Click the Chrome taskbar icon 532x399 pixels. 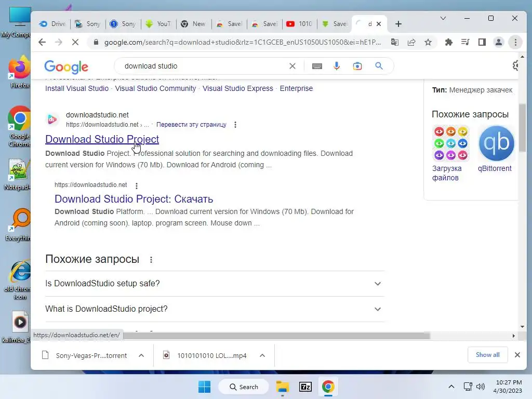328,387
